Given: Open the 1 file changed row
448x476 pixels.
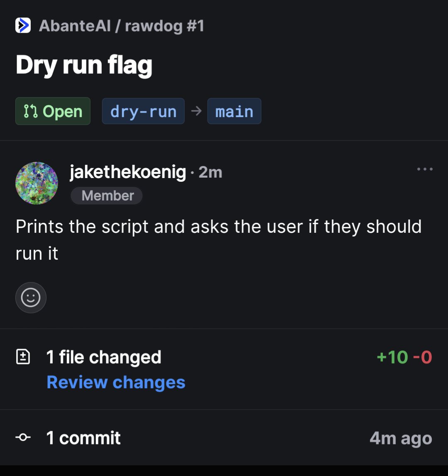Looking at the screenshot, I should coord(224,369).
